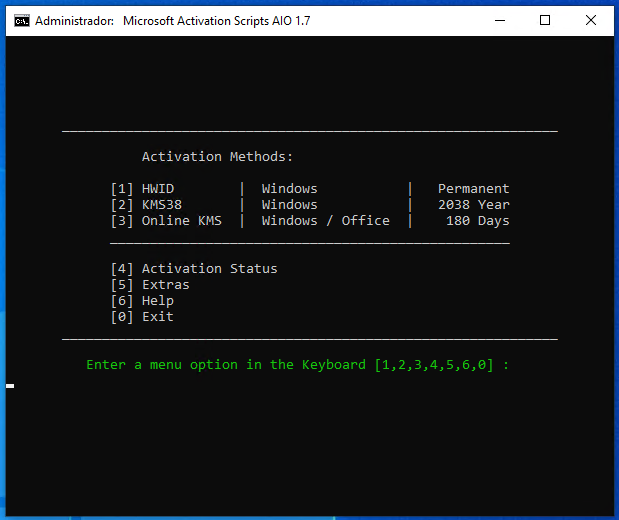
Task: Click the '2038 Year' text in the KMS38 row
Action: click(473, 205)
